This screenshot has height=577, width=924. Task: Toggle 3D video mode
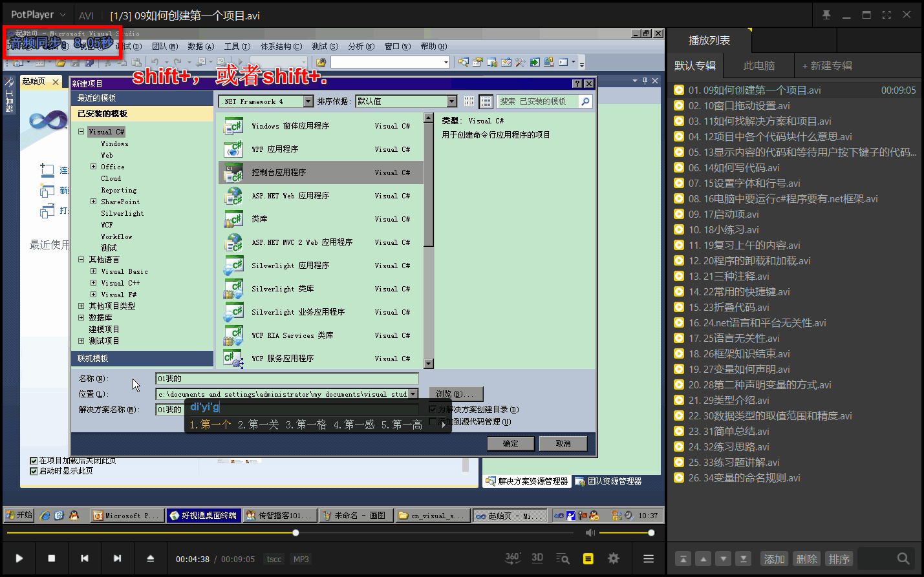537,558
